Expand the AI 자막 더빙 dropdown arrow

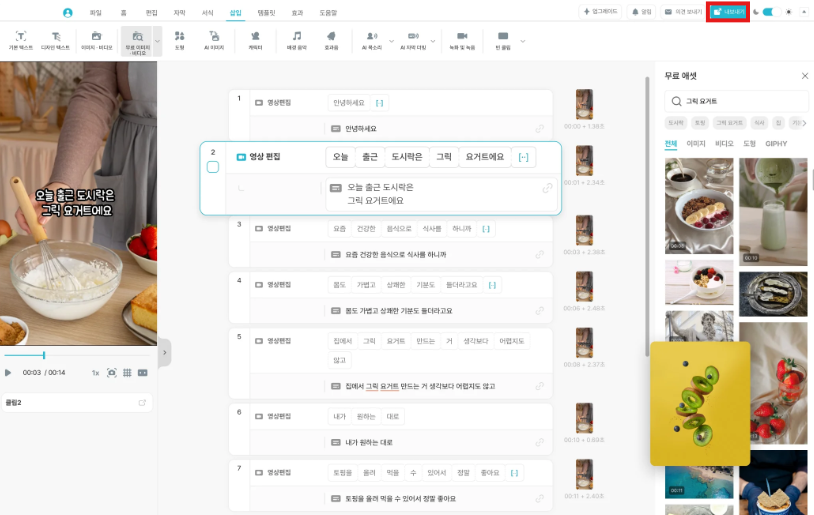point(433,41)
